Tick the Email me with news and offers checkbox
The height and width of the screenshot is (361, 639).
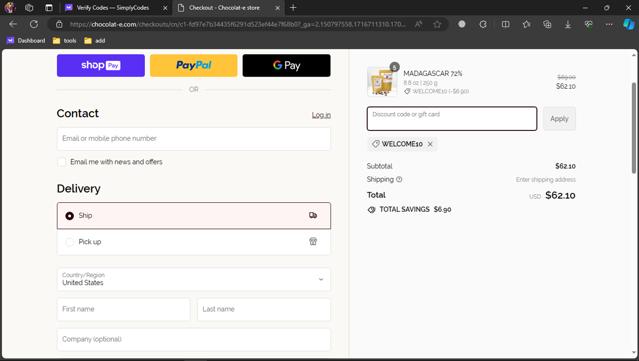tap(62, 162)
